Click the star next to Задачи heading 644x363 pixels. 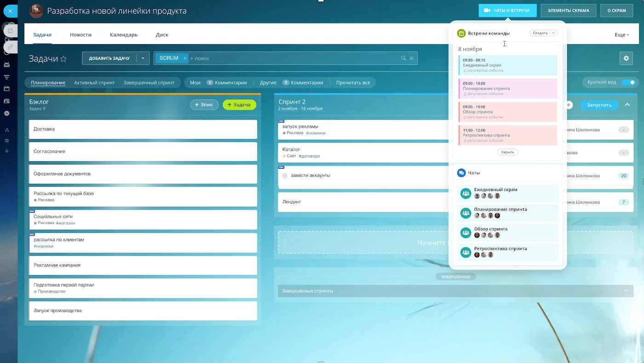point(63,59)
